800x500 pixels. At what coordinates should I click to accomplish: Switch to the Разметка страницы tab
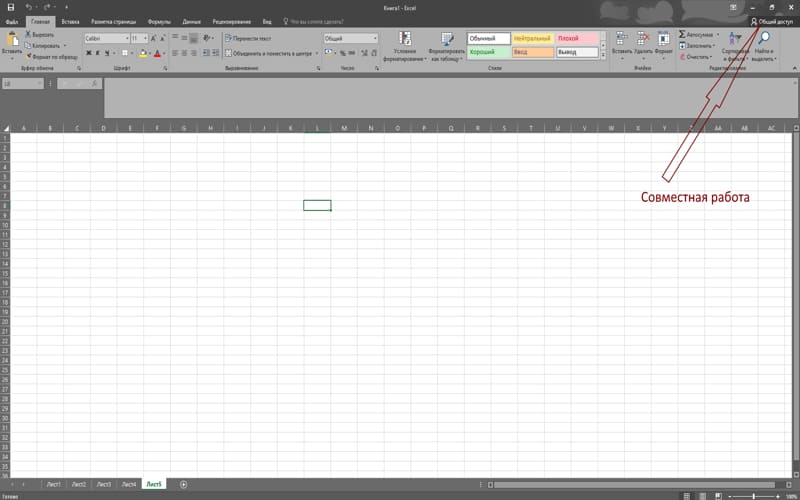113,22
